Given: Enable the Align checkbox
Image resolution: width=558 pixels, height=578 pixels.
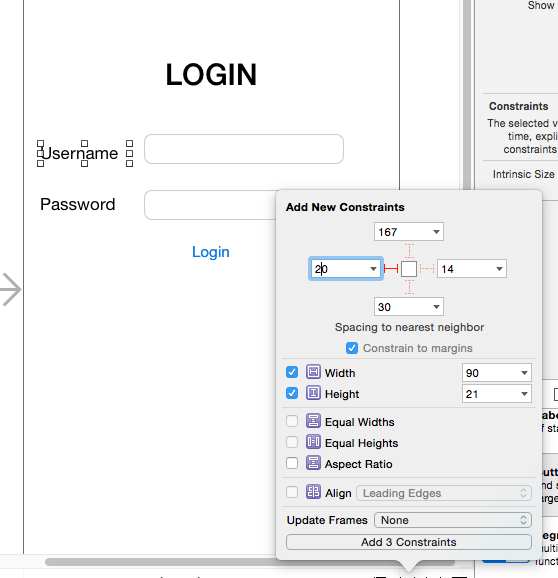Looking at the screenshot, I should pyautogui.click(x=292, y=492).
